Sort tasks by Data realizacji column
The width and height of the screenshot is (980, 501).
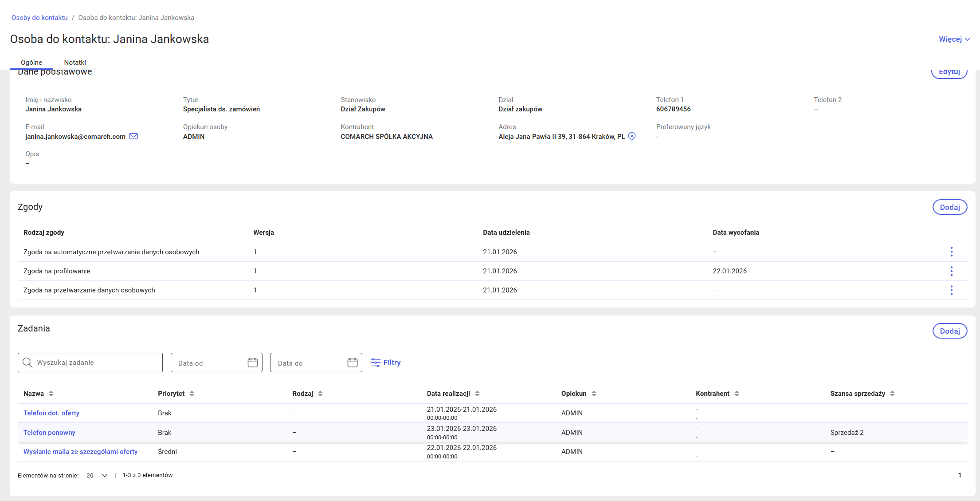pos(477,394)
